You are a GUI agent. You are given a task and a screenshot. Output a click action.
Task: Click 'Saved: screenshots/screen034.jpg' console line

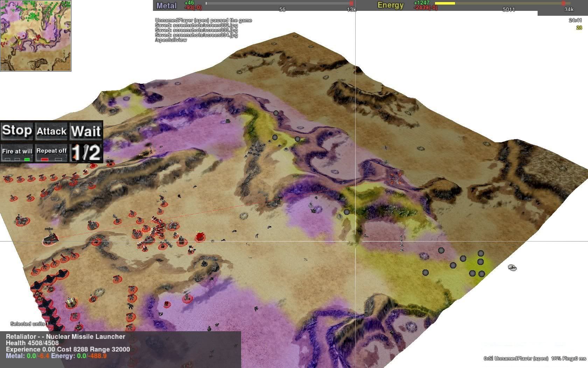(196, 35)
